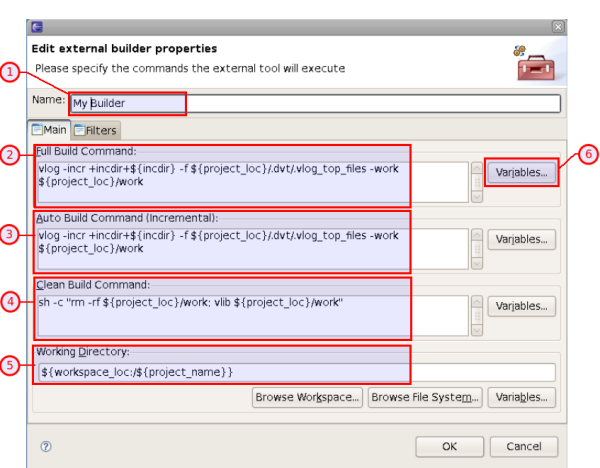This screenshot has width=600, height=468.
Task: Click the Working Directory input field
Action: 296,372
